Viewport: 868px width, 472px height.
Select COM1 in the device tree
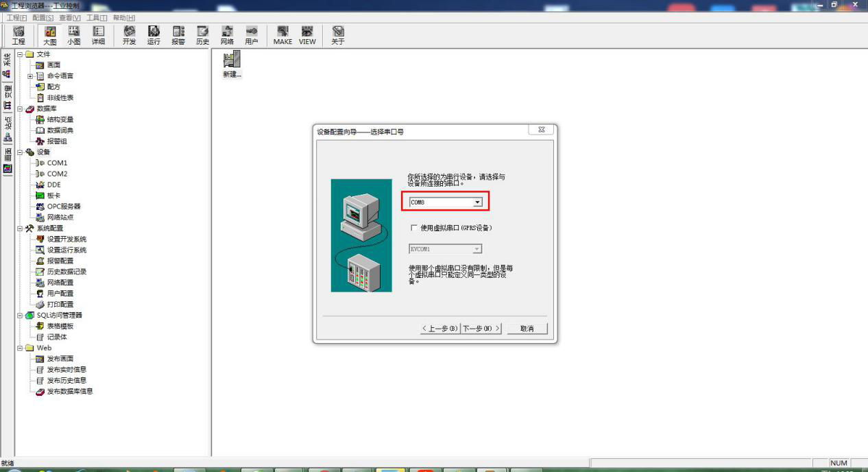click(57, 163)
